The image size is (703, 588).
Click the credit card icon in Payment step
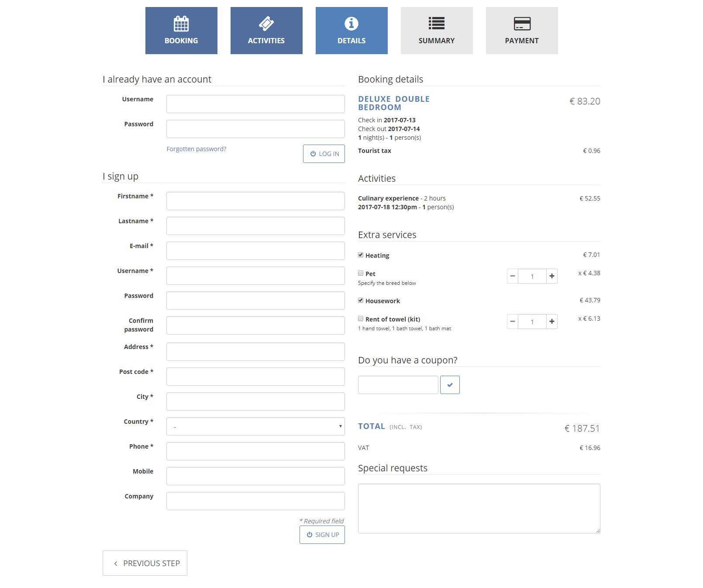point(522,24)
